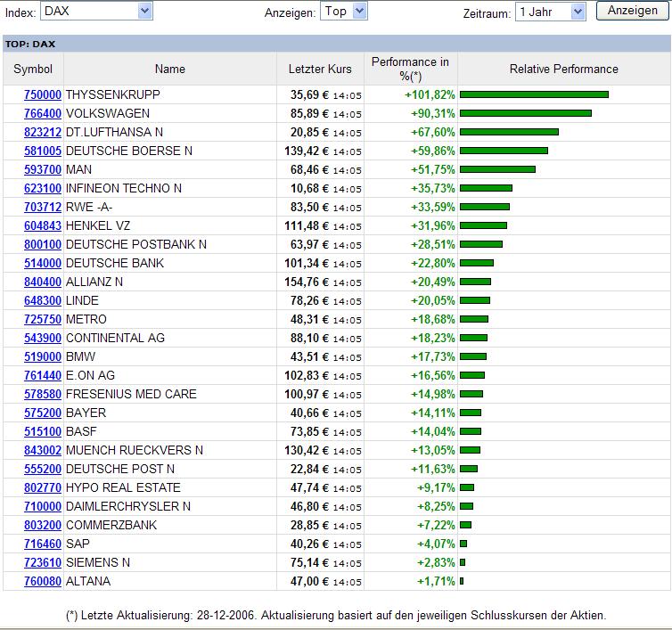672x630 pixels.
Task: Open symbol link 723610 for SIEMENS N
Action: 43,562
